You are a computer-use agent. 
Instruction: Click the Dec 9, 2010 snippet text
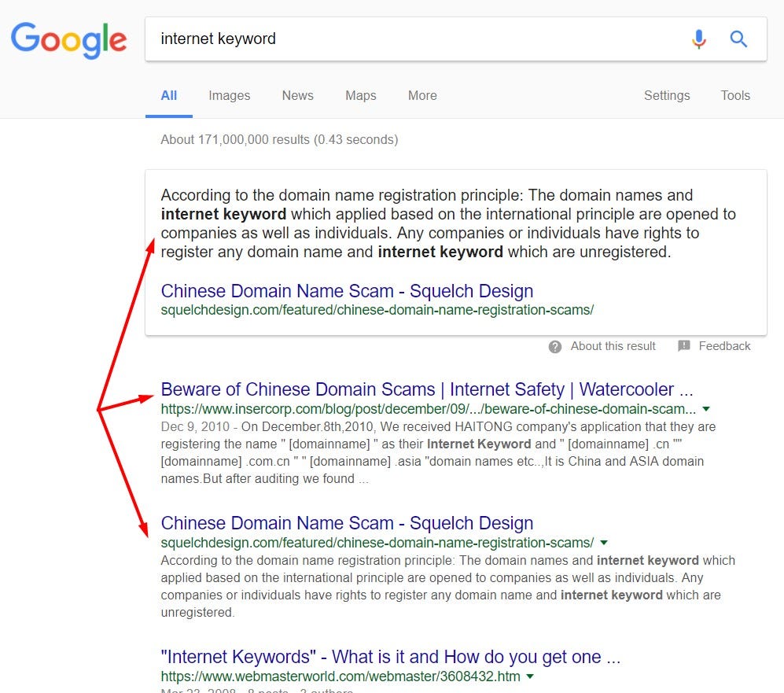pos(438,452)
